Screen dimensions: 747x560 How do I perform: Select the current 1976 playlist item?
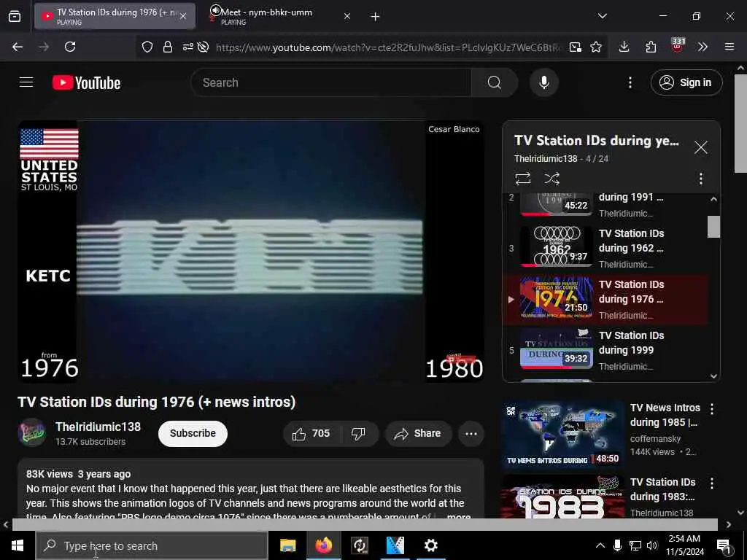pyautogui.click(x=605, y=300)
